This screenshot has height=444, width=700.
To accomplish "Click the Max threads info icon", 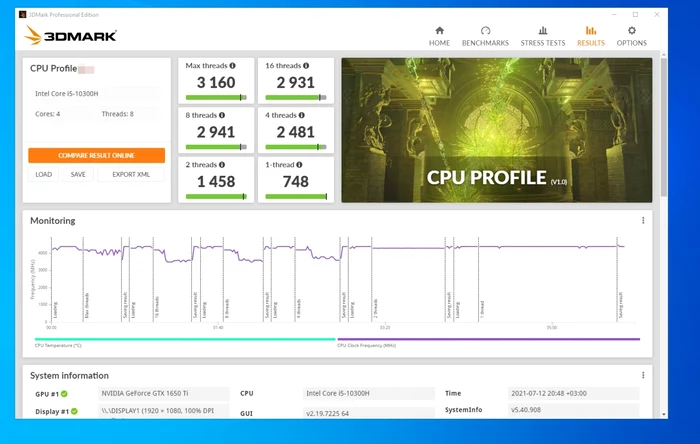I will (232, 66).
